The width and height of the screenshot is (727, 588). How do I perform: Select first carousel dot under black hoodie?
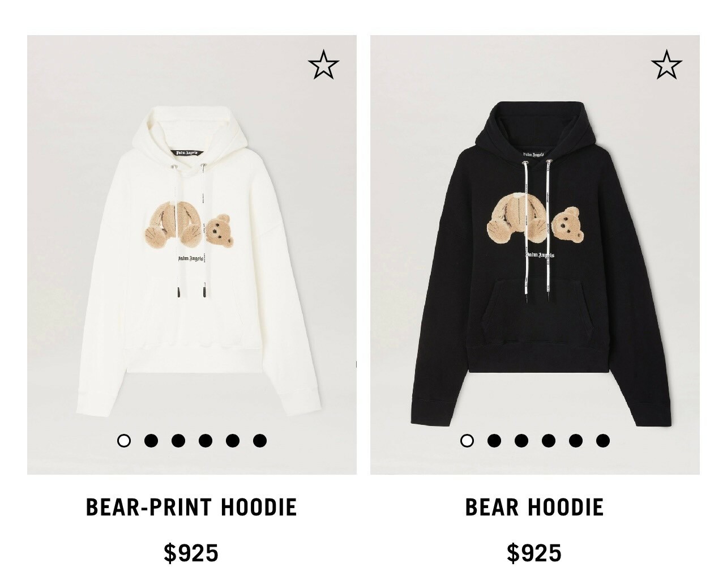coord(467,440)
